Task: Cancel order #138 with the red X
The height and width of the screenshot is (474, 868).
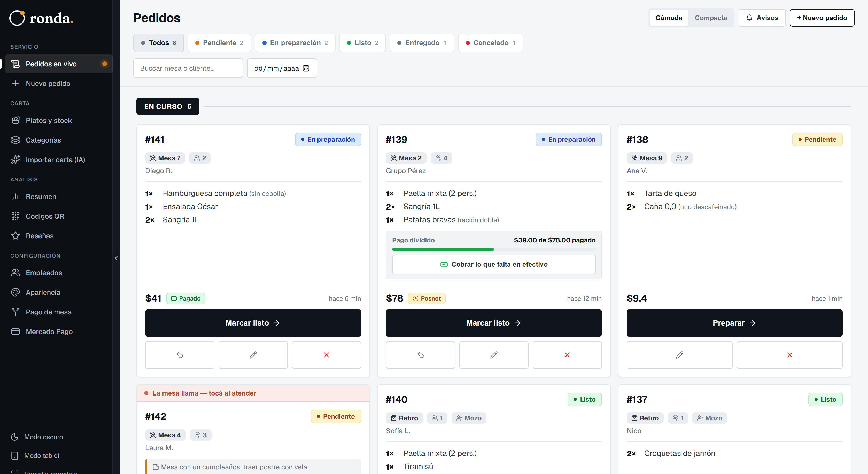Action: tap(789, 355)
